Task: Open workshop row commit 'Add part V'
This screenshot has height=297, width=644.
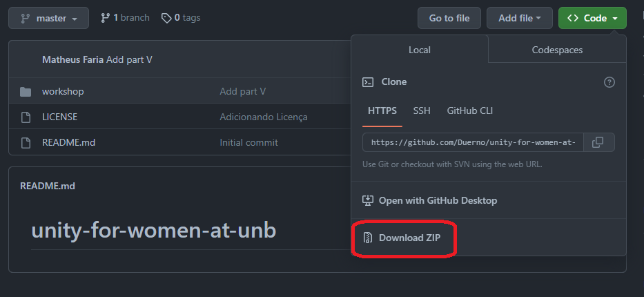Action: tap(243, 91)
